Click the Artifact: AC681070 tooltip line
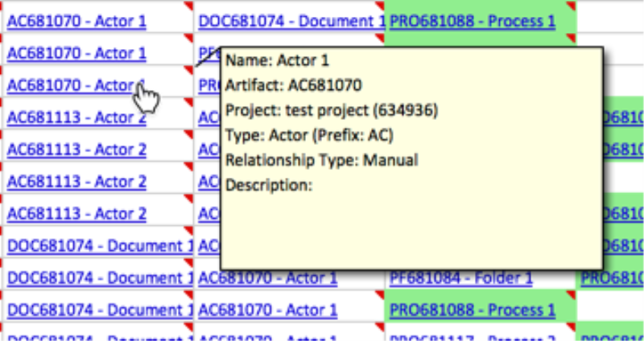The width and height of the screenshot is (644, 341). (x=293, y=85)
